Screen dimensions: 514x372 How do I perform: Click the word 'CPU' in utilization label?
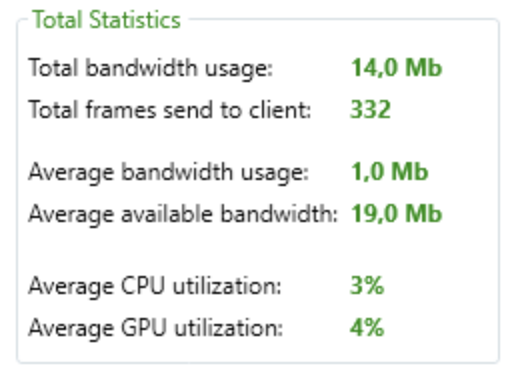(143, 286)
